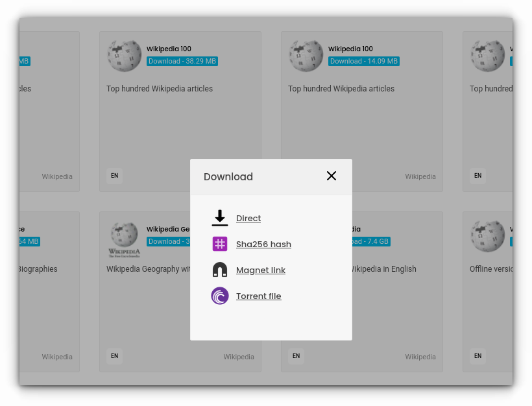Screen dimensions: 532x406
Task: Open the Sha256 hash link
Action: tap(263, 245)
